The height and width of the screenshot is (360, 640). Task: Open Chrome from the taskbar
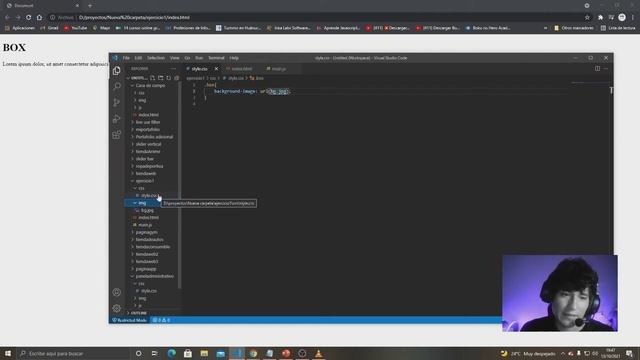253,353
